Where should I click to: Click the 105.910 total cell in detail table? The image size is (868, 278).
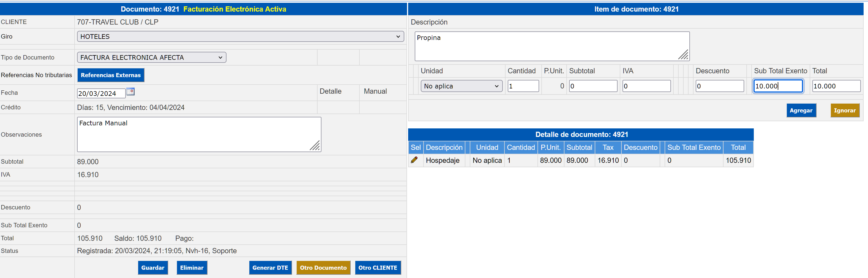tap(738, 160)
